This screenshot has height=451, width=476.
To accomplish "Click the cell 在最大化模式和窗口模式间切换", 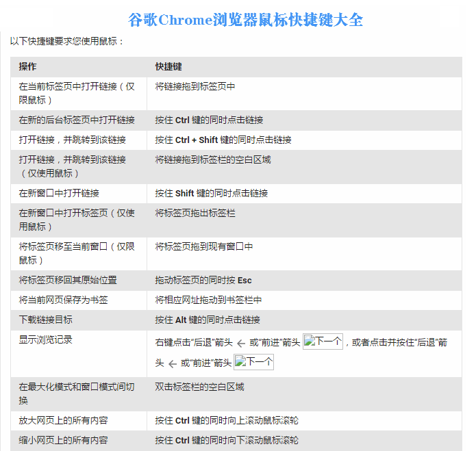I will (x=79, y=394).
